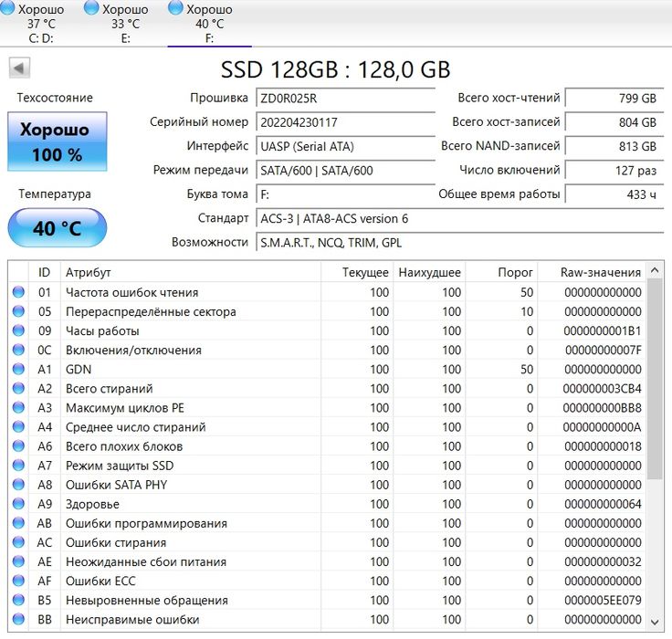Screen dimensions: 672x639
Task: Click the status icon above E: drive
Action: pyautogui.click(x=91, y=7)
